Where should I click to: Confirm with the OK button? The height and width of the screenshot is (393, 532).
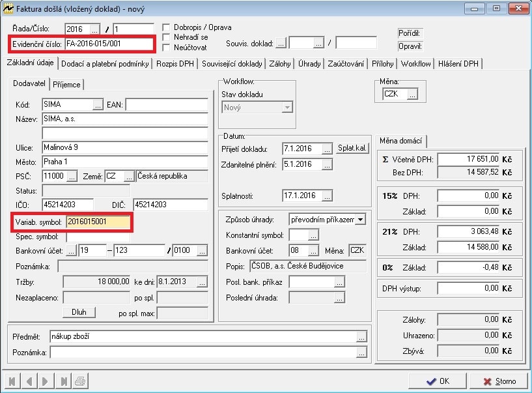pos(438,381)
